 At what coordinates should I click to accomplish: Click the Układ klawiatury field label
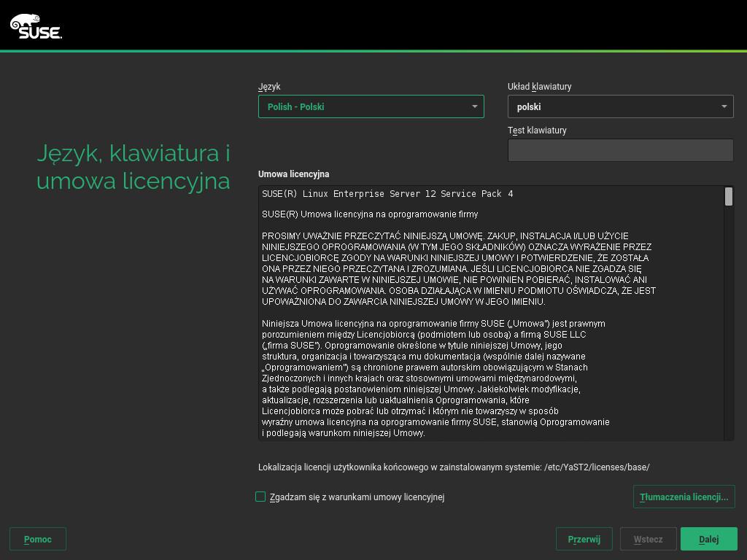pyautogui.click(x=539, y=87)
